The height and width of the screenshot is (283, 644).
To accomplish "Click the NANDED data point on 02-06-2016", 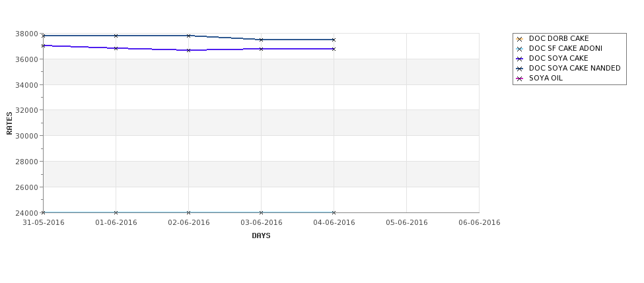I will (188, 36).
